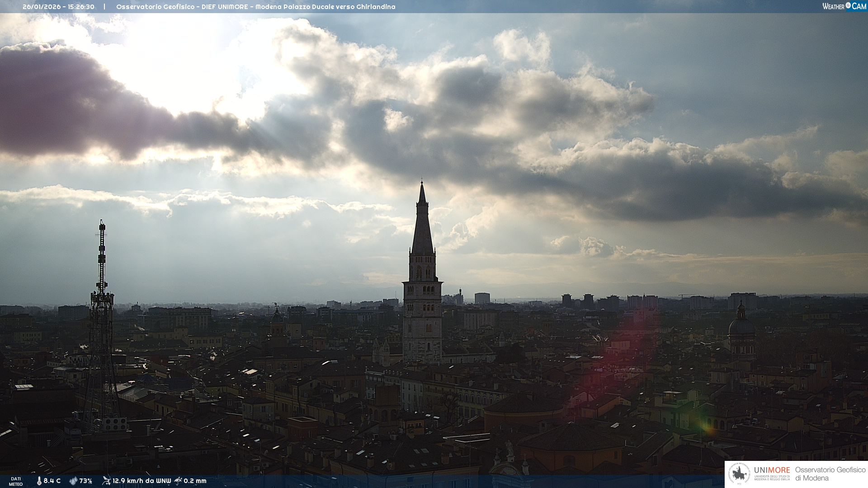
Task: Click the wind anemometer icon
Action: tap(106, 481)
